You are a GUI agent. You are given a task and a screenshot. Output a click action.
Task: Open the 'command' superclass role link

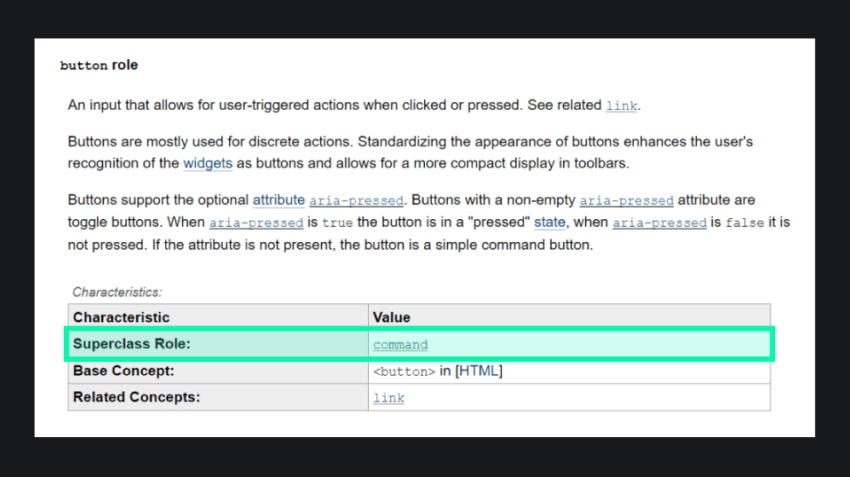point(400,345)
